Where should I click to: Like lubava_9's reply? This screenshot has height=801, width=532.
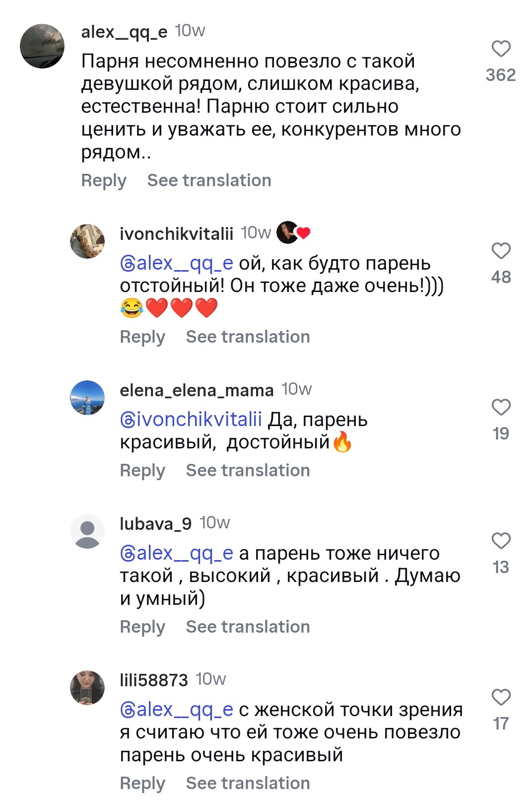coord(501,541)
